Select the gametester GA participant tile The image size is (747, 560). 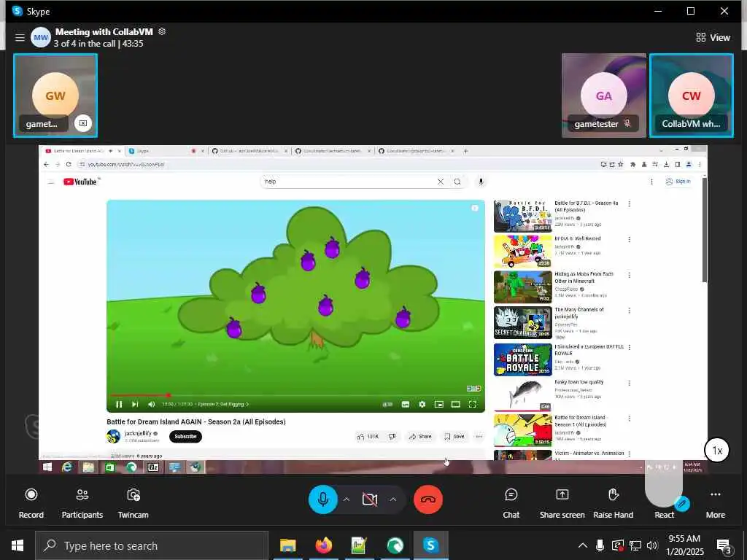tap(603, 96)
